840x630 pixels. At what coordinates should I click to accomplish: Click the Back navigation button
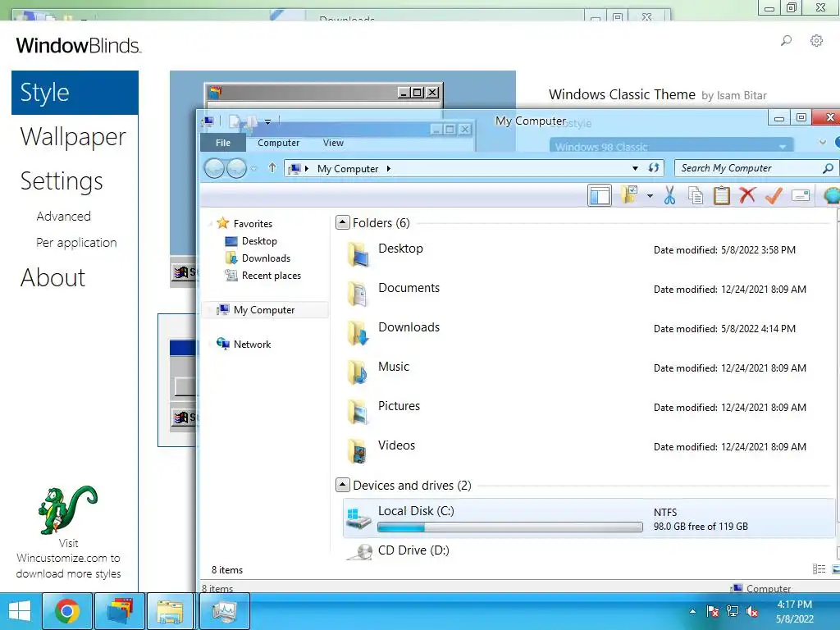point(214,168)
